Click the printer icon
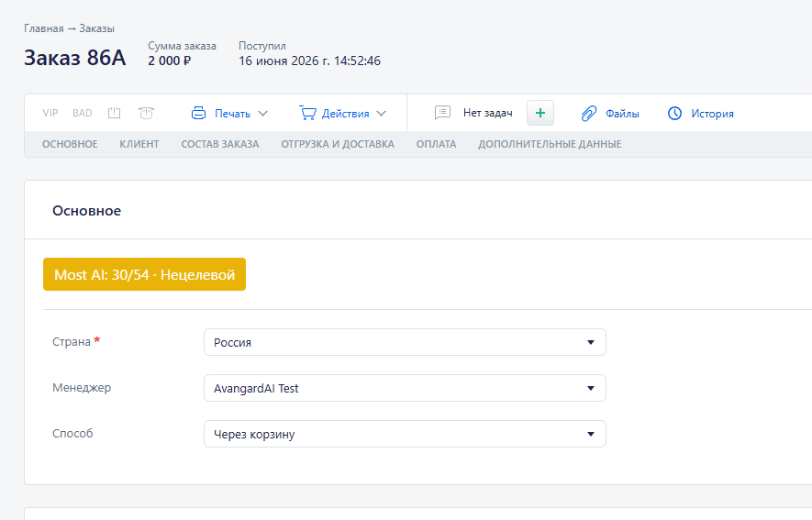The image size is (812, 520). [199, 113]
